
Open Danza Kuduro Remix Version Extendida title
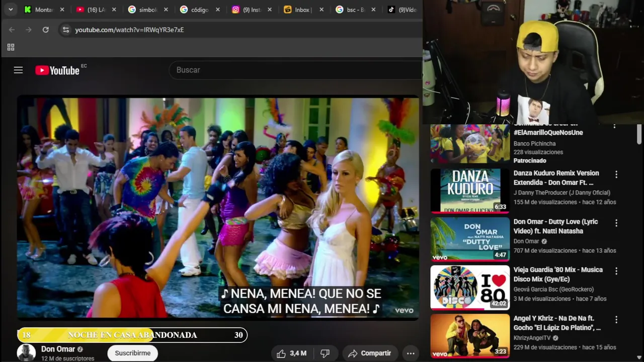pyautogui.click(x=556, y=177)
